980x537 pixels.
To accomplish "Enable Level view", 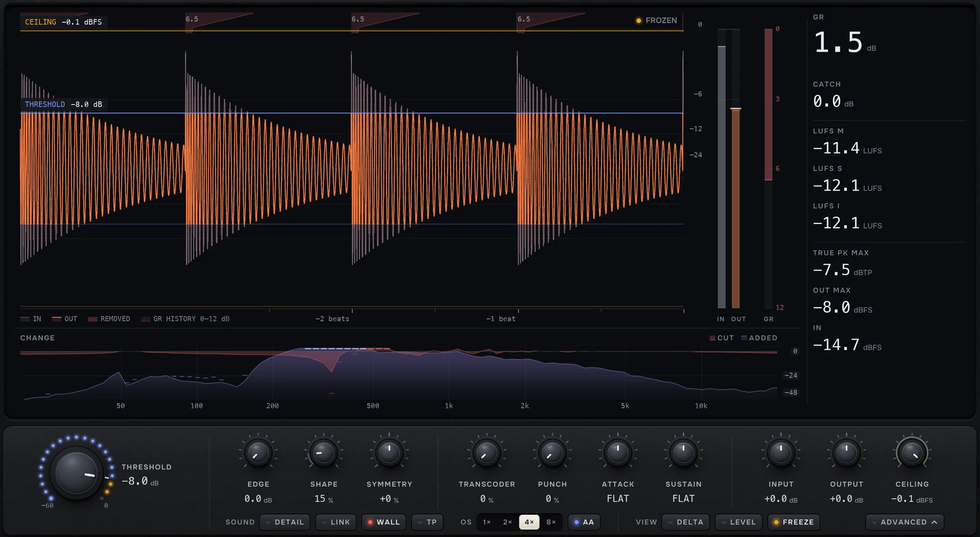I will click(x=738, y=522).
